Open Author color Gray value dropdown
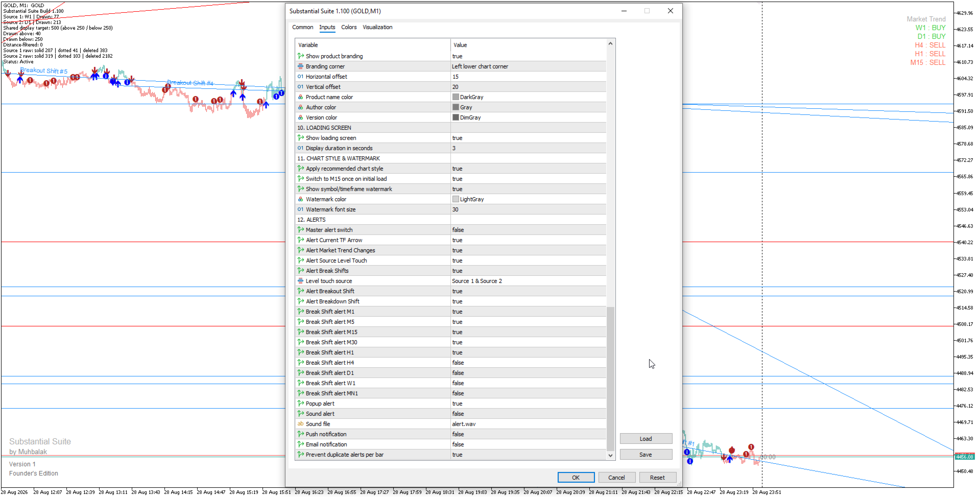This screenshot has height=497, width=980. 528,107
